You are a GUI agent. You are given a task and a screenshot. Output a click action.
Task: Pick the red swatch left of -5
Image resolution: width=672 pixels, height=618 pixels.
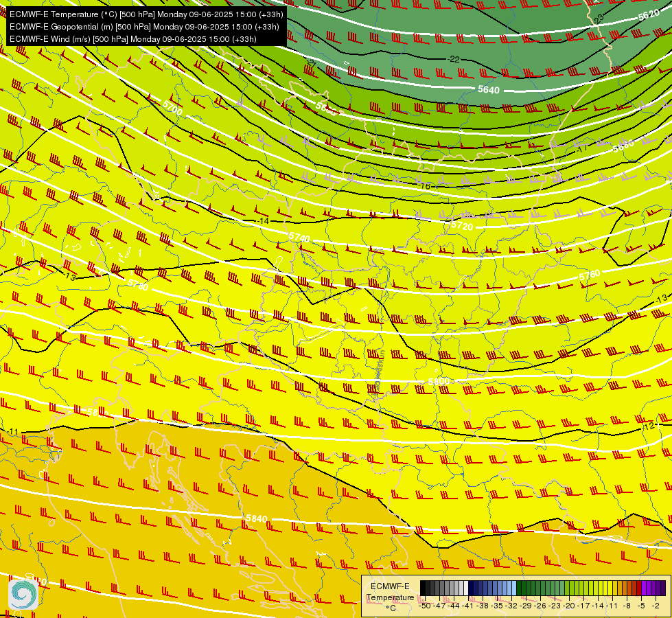pyautogui.click(x=640, y=588)
